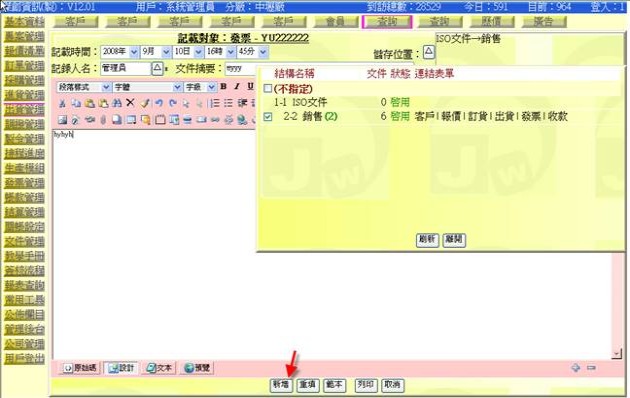This screenshot has width=630, height=398.
Task: Apply italic formatting with the I icon
Action: [237, 87]
